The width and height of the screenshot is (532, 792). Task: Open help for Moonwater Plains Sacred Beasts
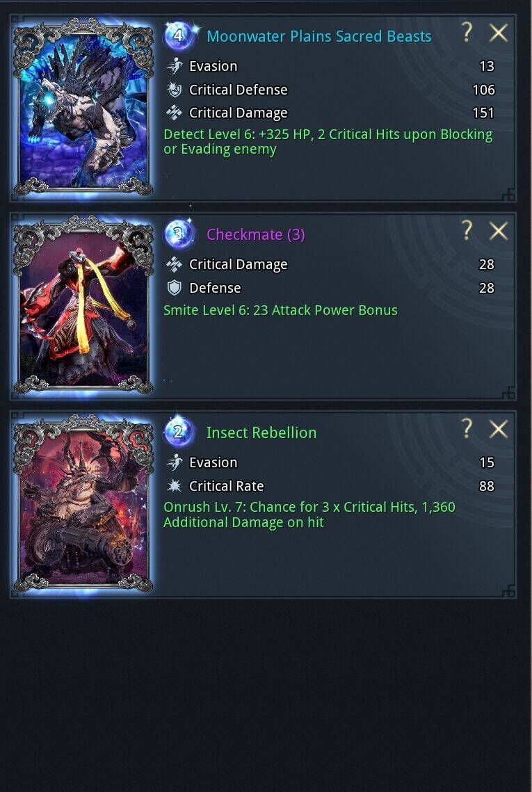[x=467, y=33]
